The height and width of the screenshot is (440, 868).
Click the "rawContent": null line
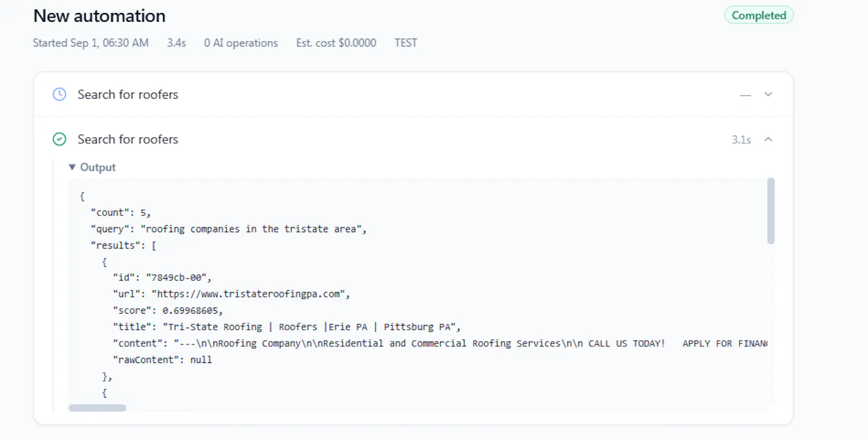pyautogui.click(x=162, y=360)
